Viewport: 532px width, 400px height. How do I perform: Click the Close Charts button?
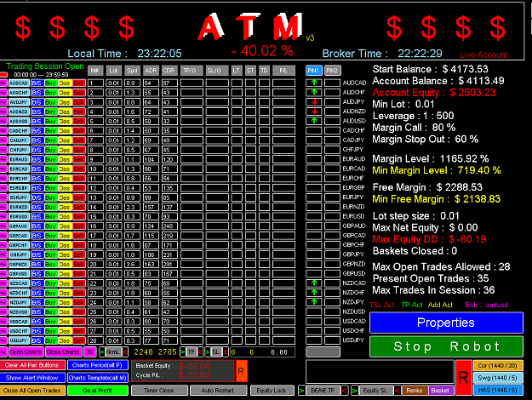pyautogui.click(x=63, y=351)
